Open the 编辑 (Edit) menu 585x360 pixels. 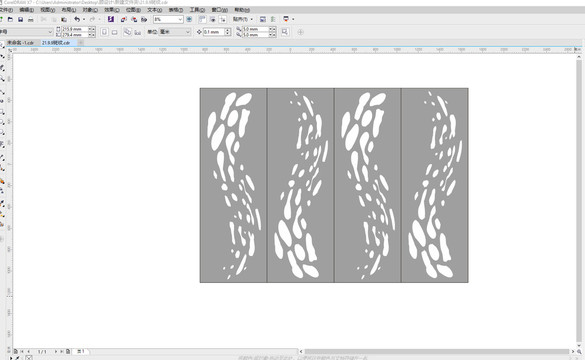[x=26, y=10]
